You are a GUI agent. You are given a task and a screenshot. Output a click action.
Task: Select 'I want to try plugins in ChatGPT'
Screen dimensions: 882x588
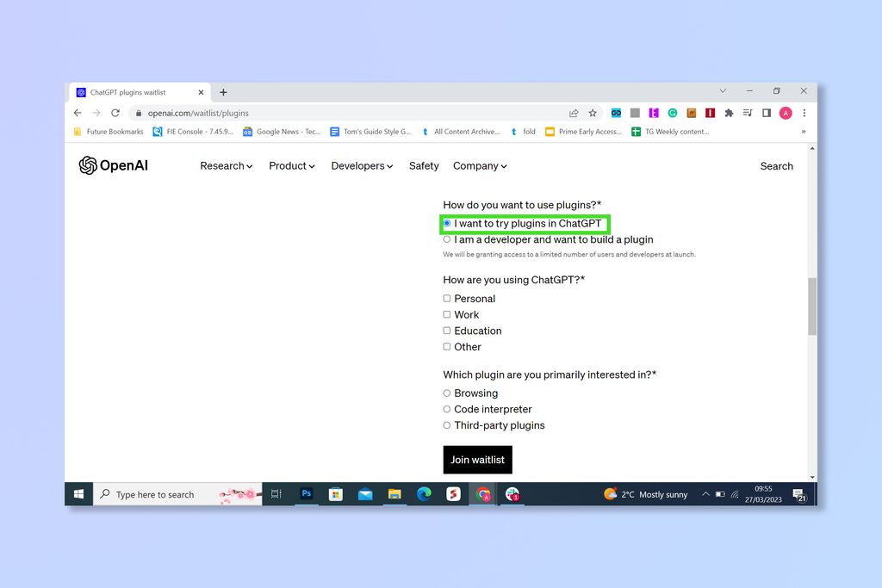tap(447, 223)
